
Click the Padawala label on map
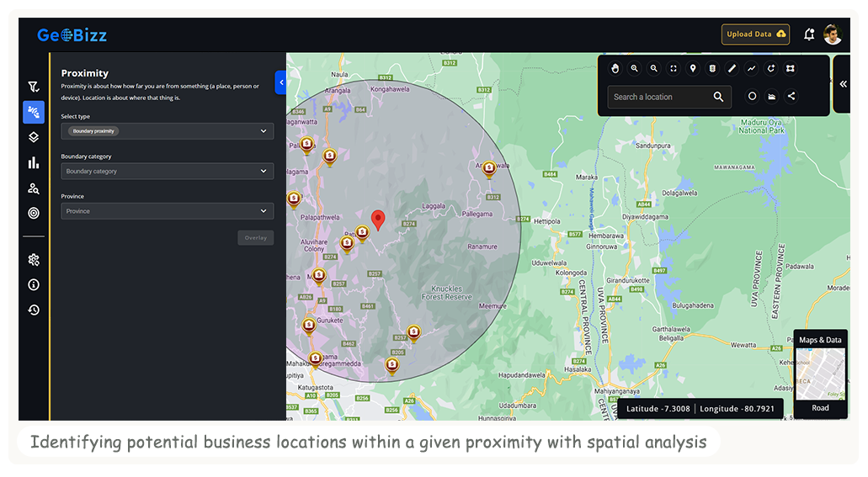(x=800, y=266)
